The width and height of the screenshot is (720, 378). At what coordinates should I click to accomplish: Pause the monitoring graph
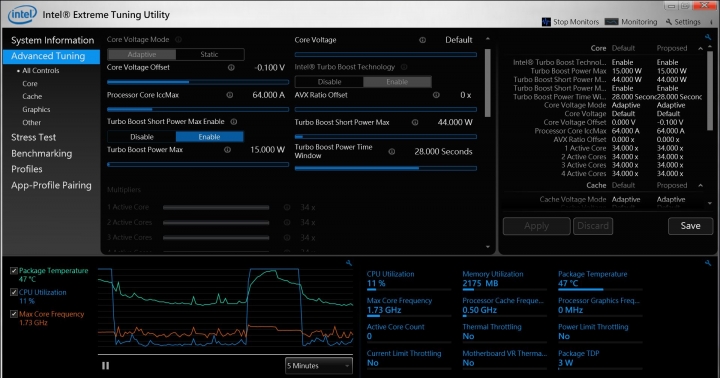tap(106, 366)
